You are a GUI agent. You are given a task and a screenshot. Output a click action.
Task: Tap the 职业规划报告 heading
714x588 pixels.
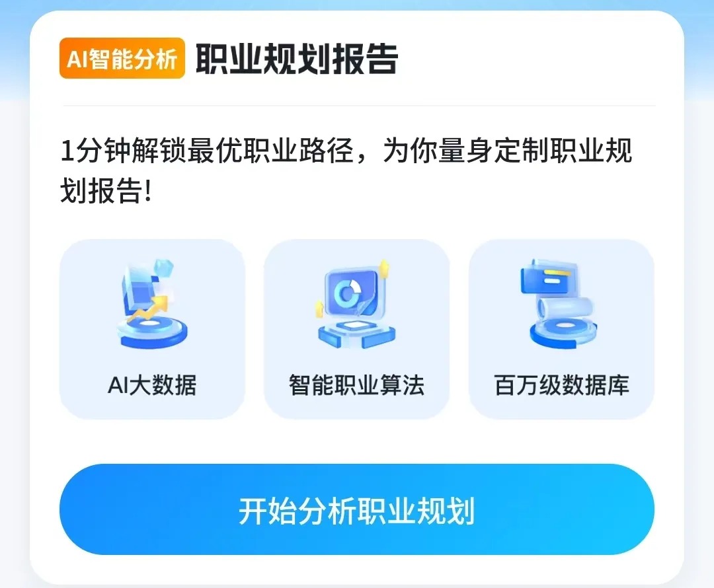pos(297,59)
